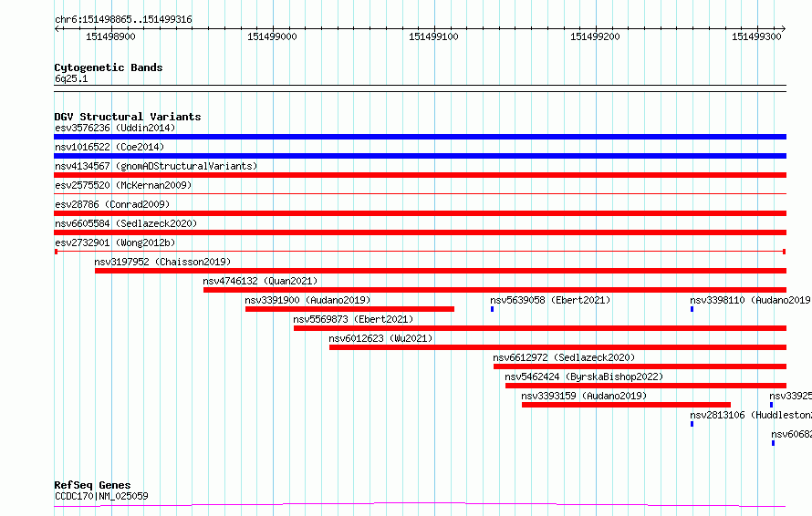Click nsv5569873 (Ebert2021) label
This screenshot has width=812, height=516.
tap(353, 319)
